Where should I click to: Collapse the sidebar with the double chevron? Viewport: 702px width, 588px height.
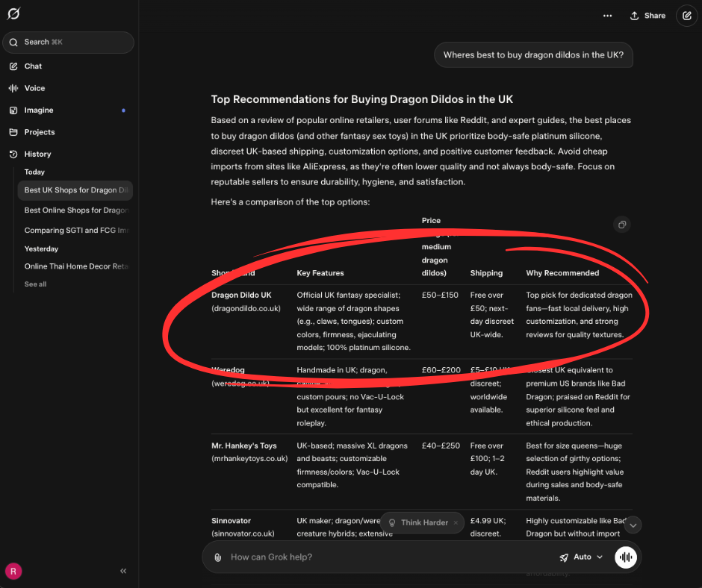(123, 571)
